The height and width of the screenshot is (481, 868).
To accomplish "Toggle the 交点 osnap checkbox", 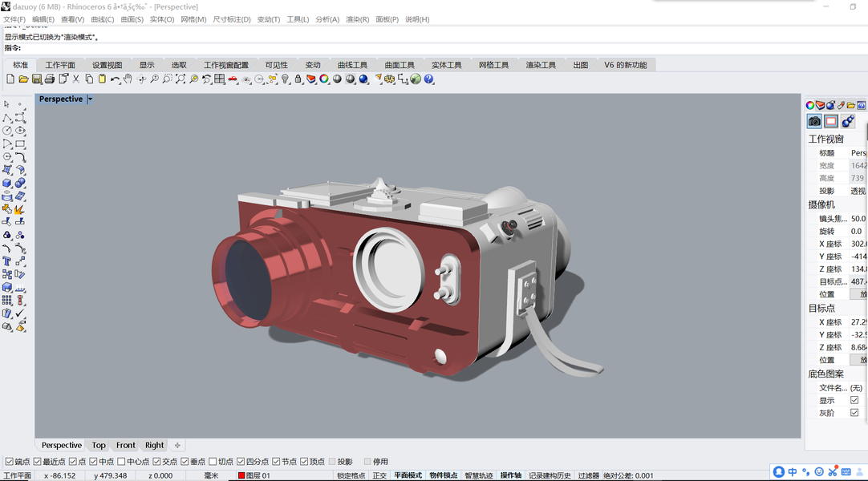I will (156, 461).
